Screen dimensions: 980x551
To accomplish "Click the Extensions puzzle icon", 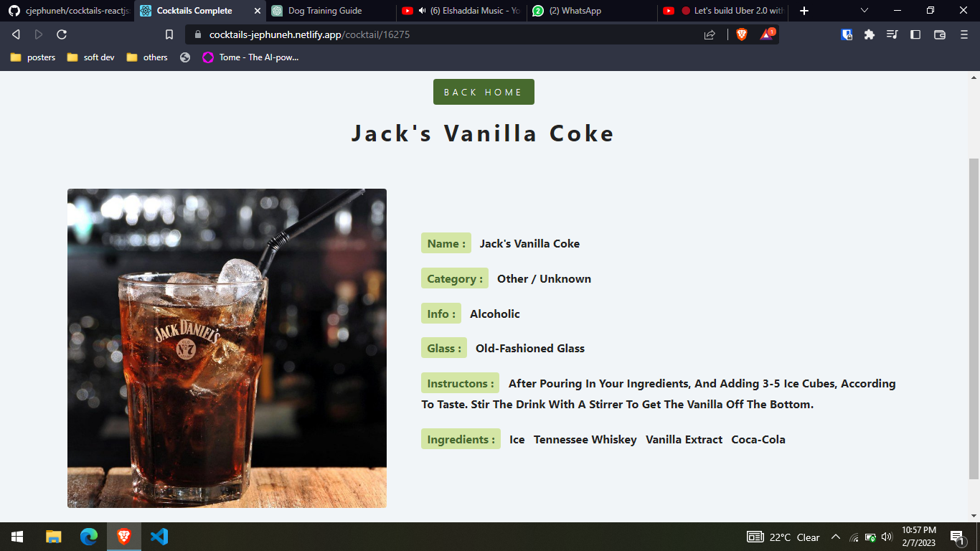I will pyautogui.click(x=869, y=34).
